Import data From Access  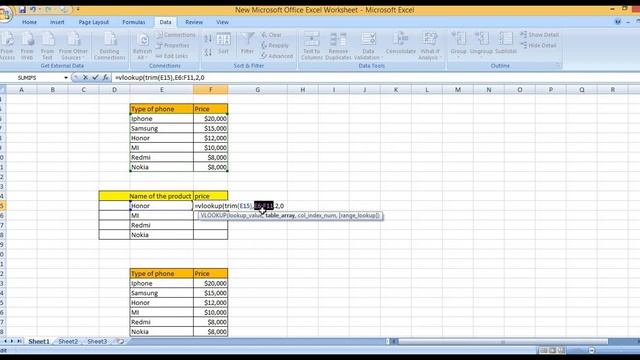pyautogui.click(x=7, y=46)
